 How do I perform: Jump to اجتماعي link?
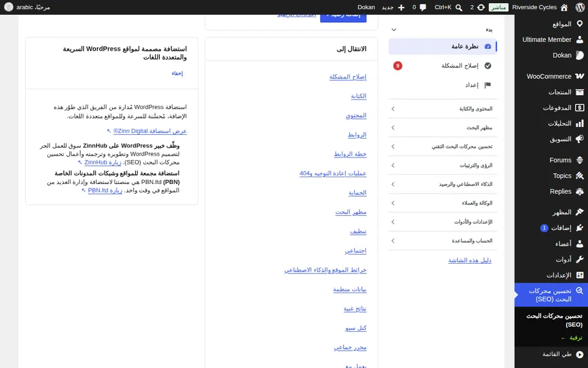point(355,251)
